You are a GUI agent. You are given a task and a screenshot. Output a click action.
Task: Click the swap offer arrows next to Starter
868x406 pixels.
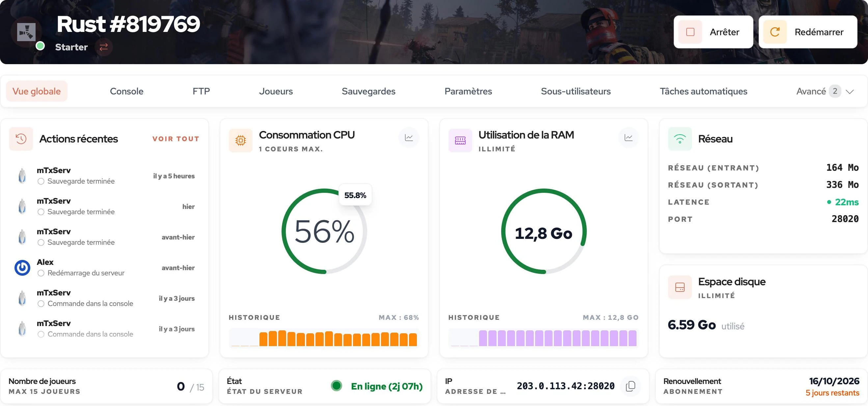[104, 47]
